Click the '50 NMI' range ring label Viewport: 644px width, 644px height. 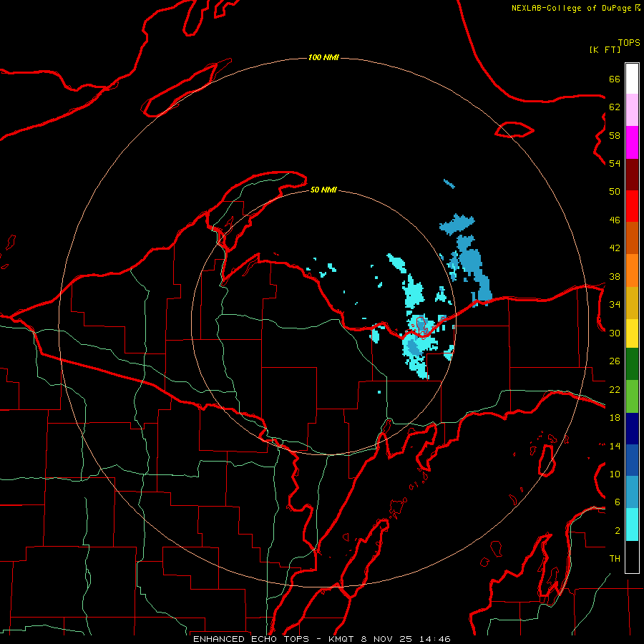point(323,190)
